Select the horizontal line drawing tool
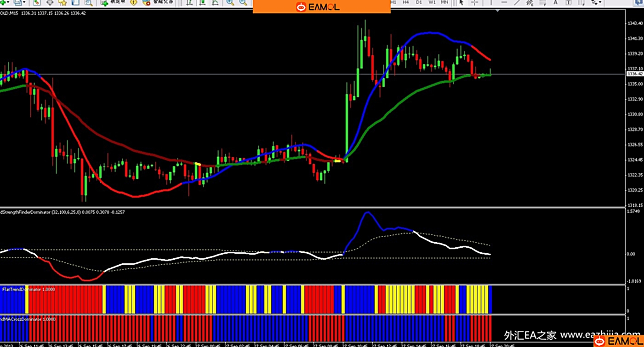 [504, 2]
